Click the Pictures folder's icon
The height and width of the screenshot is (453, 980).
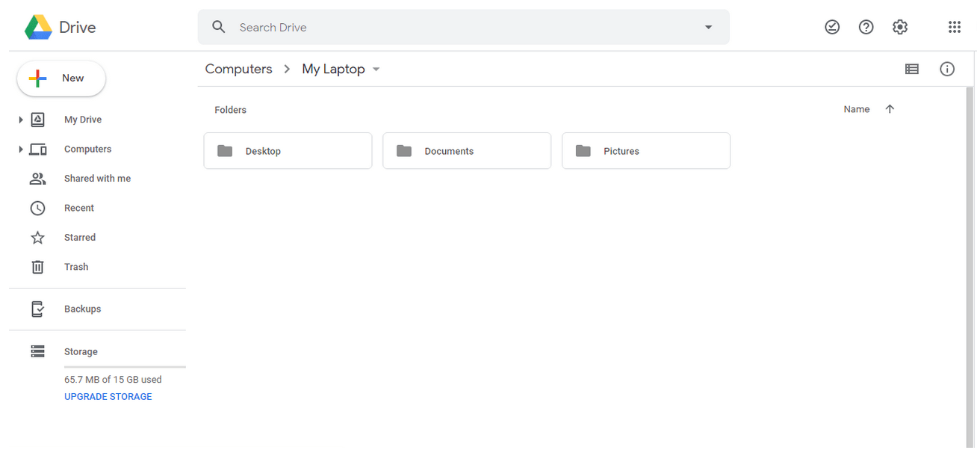(x=583, y=151)
